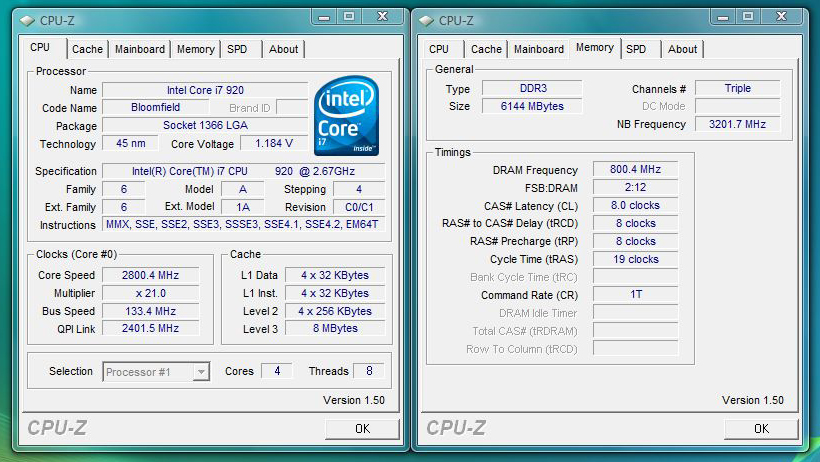The image size is (820, 462).
Task: Click the CPU-Z icon in right window title bar
Action: point(426,21)
